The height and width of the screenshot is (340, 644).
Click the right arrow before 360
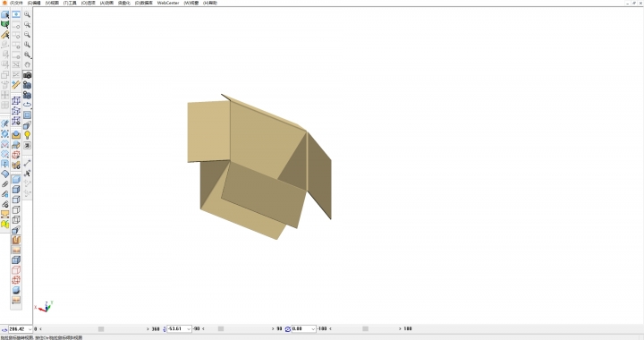(x=148, y=329)
